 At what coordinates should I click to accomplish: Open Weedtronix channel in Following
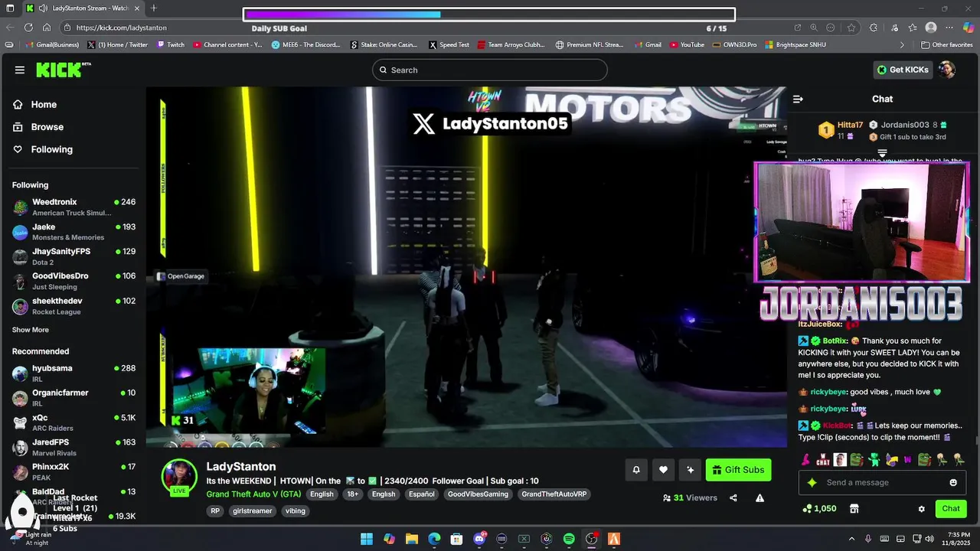73,207
